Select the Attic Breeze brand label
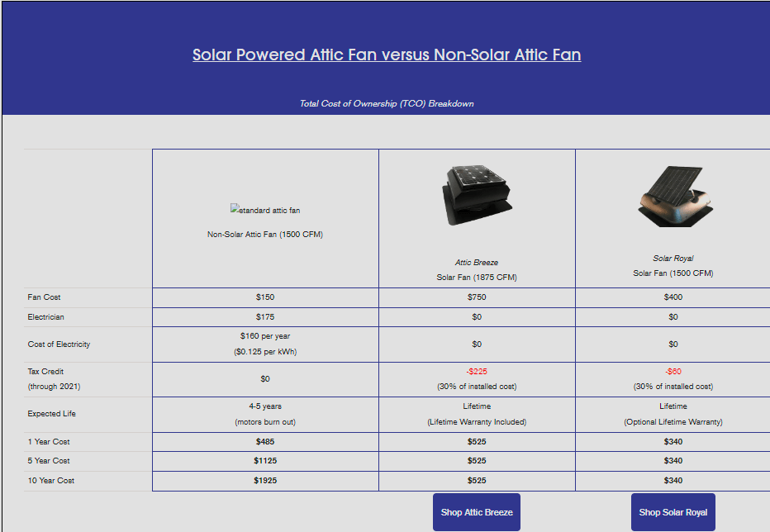This screenshot has height=532, width=770. [x=476, y=261]
